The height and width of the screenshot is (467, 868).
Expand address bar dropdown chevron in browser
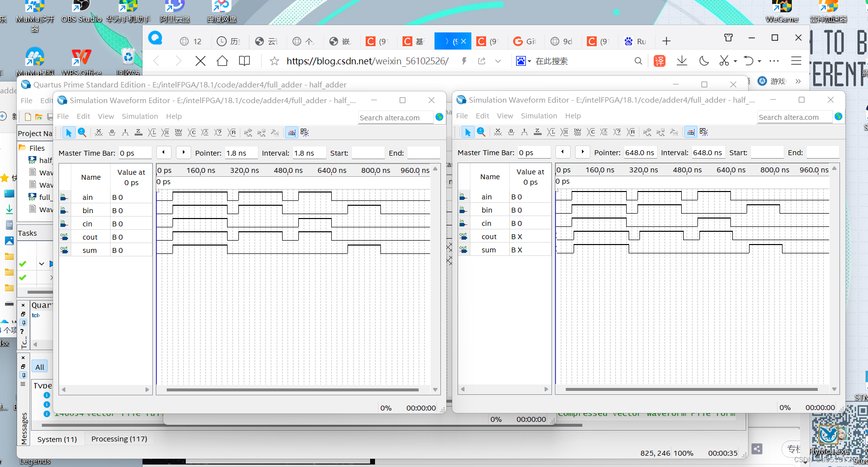pyautogui.click(x=498, y=61)
